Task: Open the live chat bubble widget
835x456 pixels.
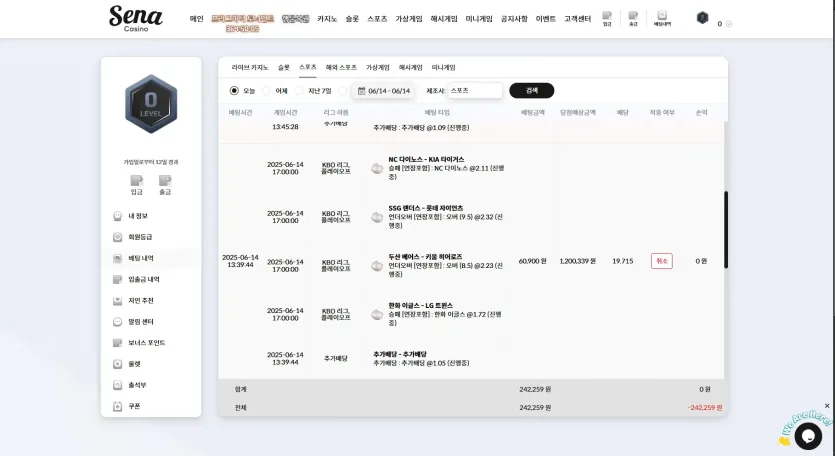Action: click(x=808, y=436)
